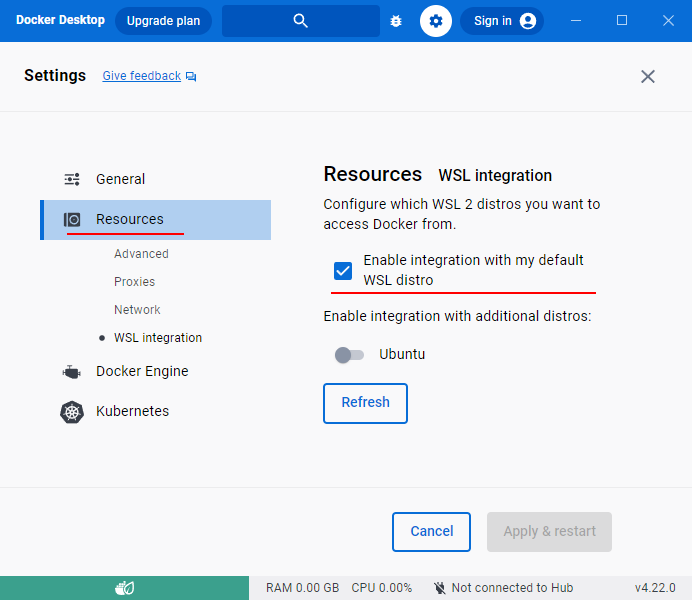Click the Docker Desktop title text
692x600 pixels.
[60, 20]
